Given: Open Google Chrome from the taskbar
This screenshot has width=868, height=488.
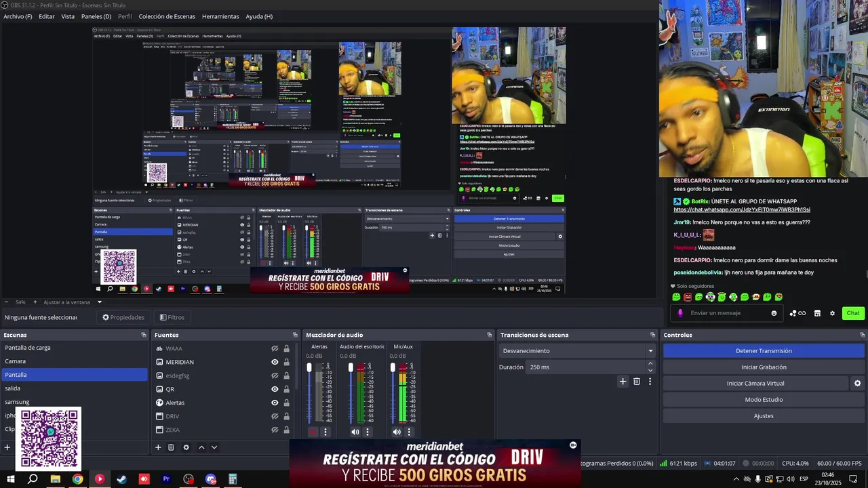Looking at the screenshot, I should (77, 479).
